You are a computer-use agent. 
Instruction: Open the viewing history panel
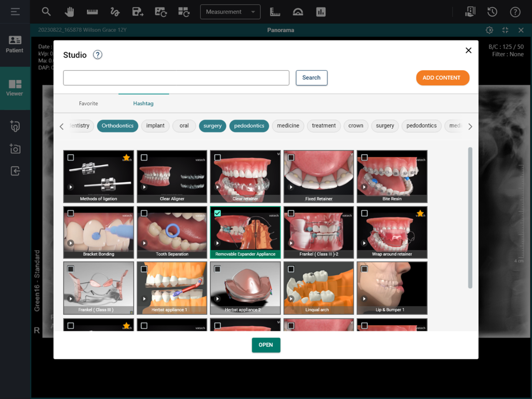pos(493,11)
